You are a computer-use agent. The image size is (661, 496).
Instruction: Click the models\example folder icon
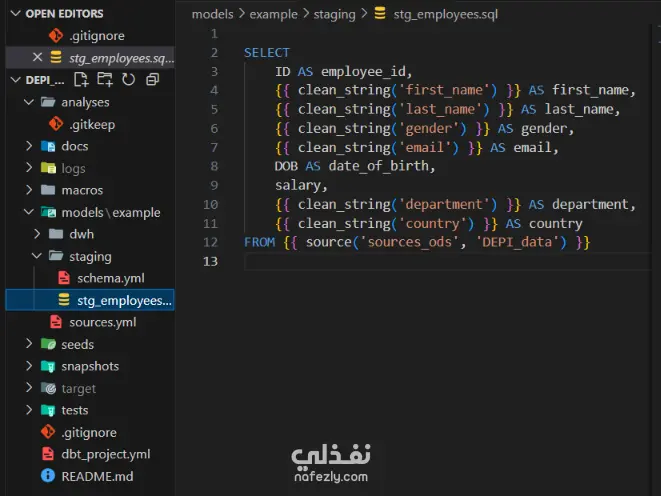[x=48, y=212]
